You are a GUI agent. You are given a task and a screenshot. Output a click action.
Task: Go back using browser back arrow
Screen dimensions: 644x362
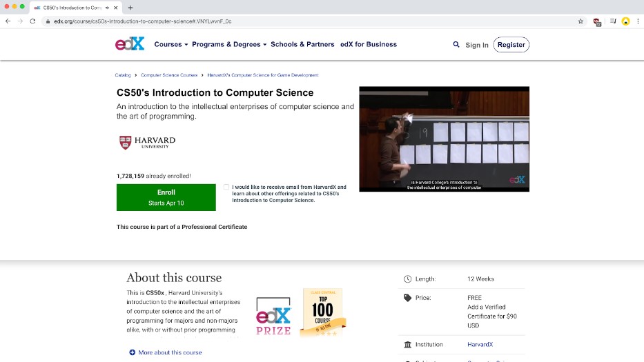click(x=8, y=21)
